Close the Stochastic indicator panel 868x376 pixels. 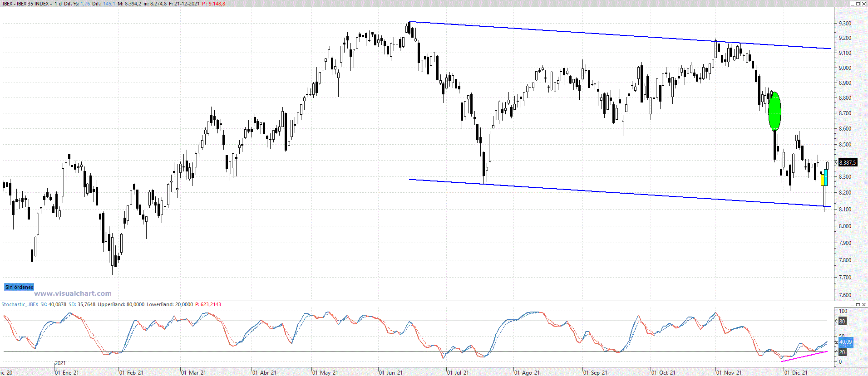click(x=863, y=305)
